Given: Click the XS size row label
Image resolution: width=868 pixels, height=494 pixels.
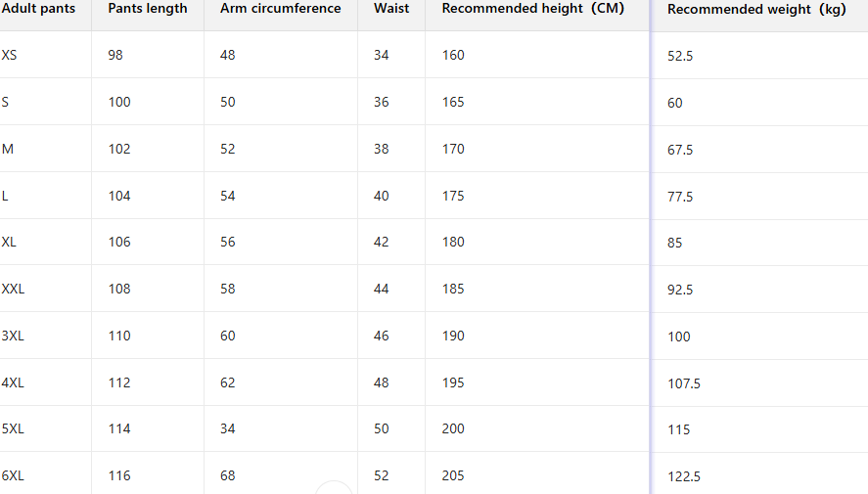Looking at the screenshot, I should pos(10,56).
